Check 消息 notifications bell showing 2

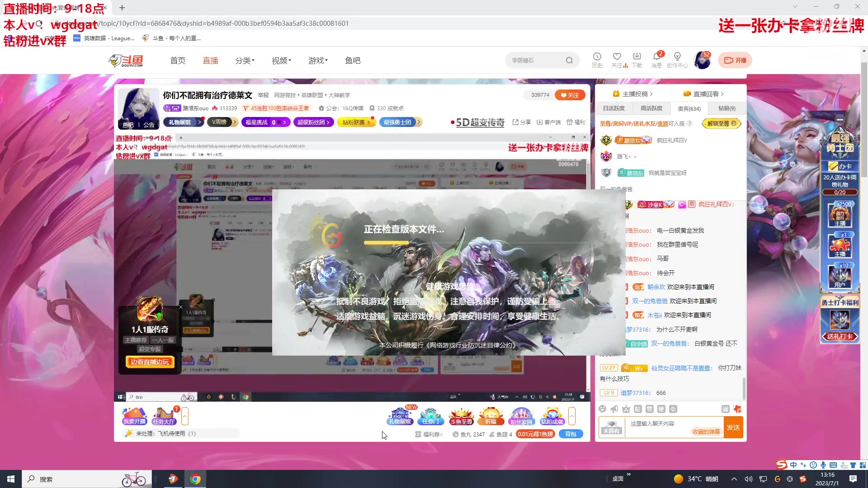click(656, 59)
